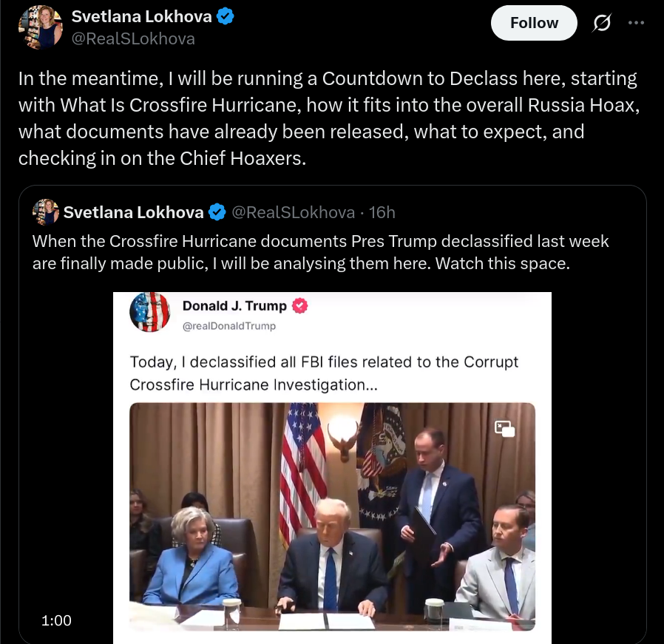Click the red verified badge beside Trump
Viewport: 664px width, 644px height.
(x=299, y=305)
